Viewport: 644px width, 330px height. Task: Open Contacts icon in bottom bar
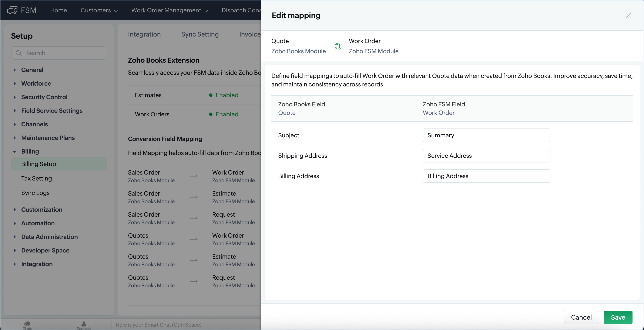click(84, 324)
